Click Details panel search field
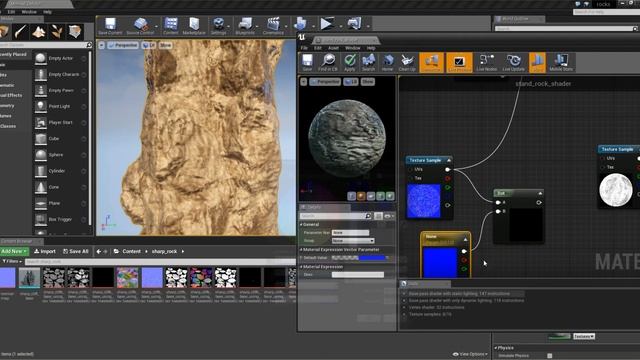Viewport: 640px width, 360px height. pos(335,216)
